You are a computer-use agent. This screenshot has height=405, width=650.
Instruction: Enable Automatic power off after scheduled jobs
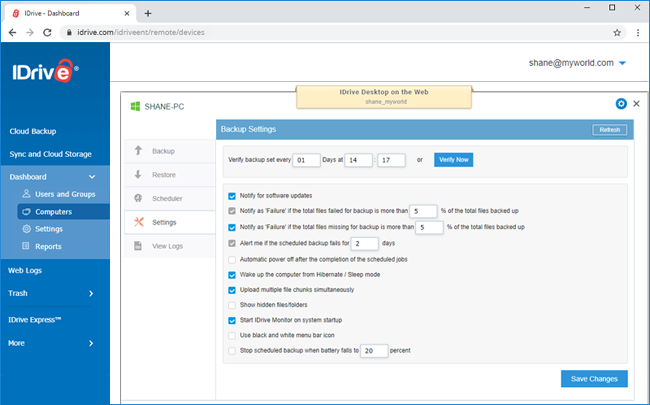[x=232, y=259]
